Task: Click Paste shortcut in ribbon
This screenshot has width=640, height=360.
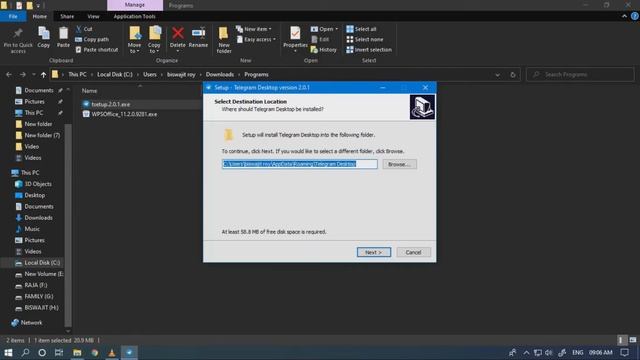Action: (x=97, y=49)
